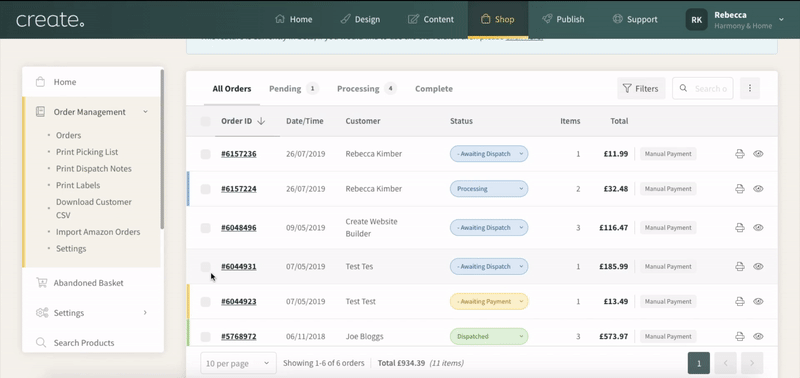Click the Order Management notebook icon

click(41, 112)
